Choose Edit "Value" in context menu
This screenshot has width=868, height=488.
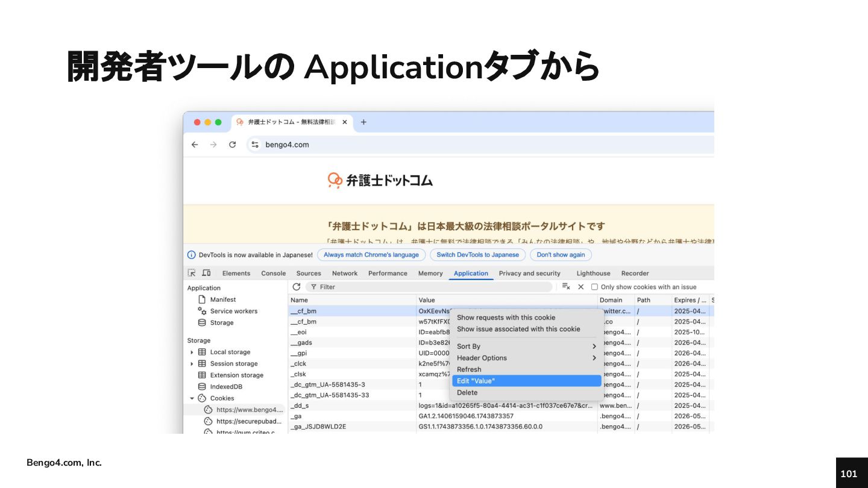(527, 381)
